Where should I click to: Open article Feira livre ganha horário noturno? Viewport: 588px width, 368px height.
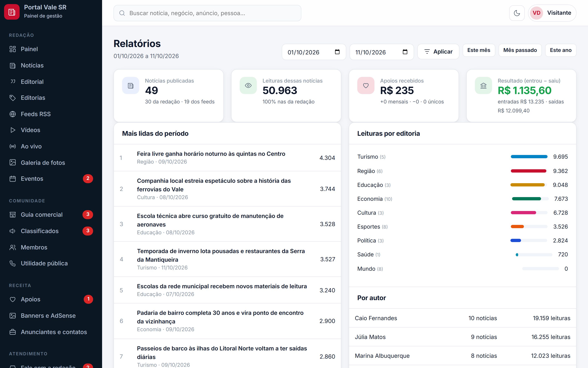point(211,154)
